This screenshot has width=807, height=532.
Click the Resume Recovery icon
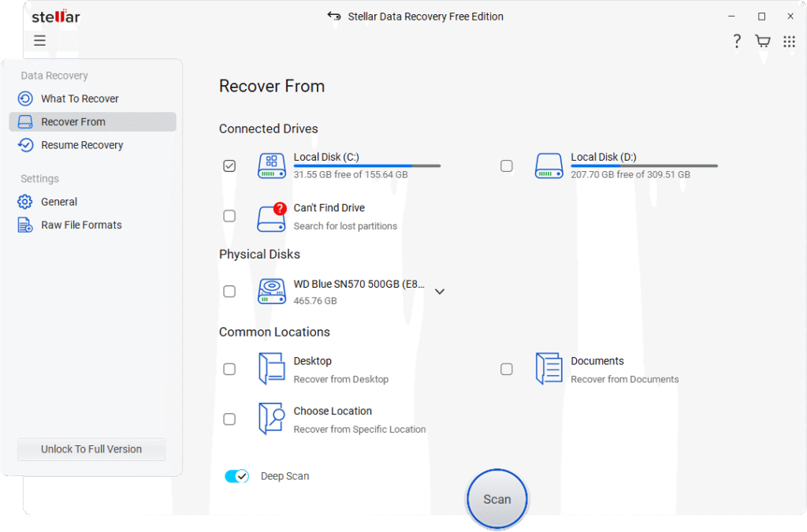coord(25,145)
